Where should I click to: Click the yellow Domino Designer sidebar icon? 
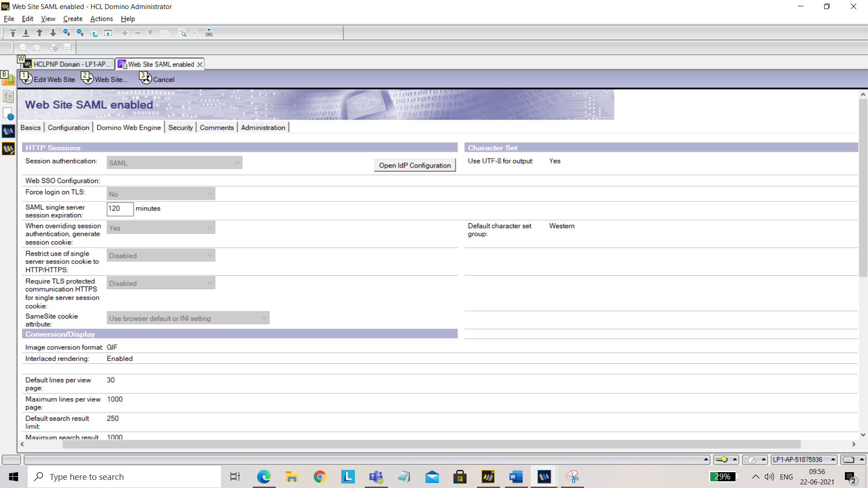pyautogui.click(x=8, y=149)
